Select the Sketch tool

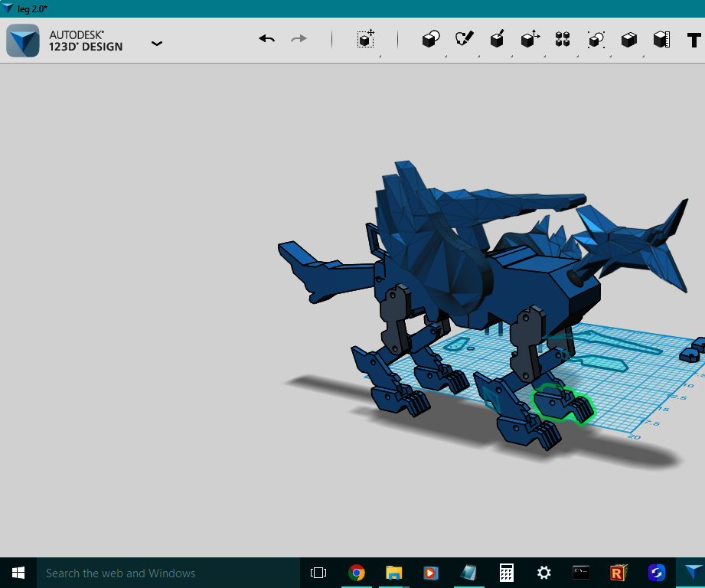(x=463, y=38)
